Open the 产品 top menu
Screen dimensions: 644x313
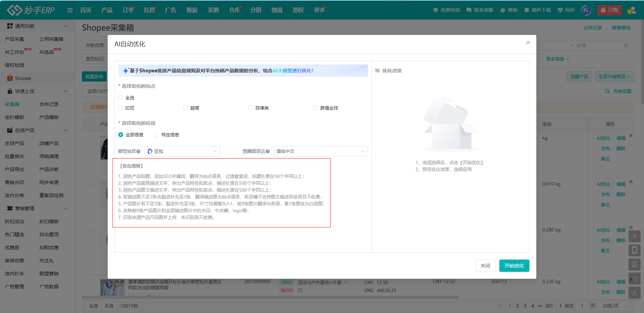tap(107, 10)
